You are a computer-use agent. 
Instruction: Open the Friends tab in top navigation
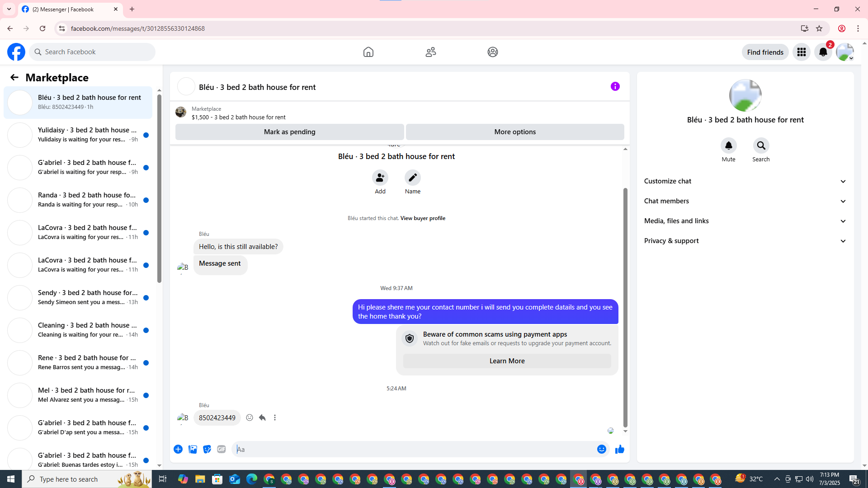click(430, 52)
